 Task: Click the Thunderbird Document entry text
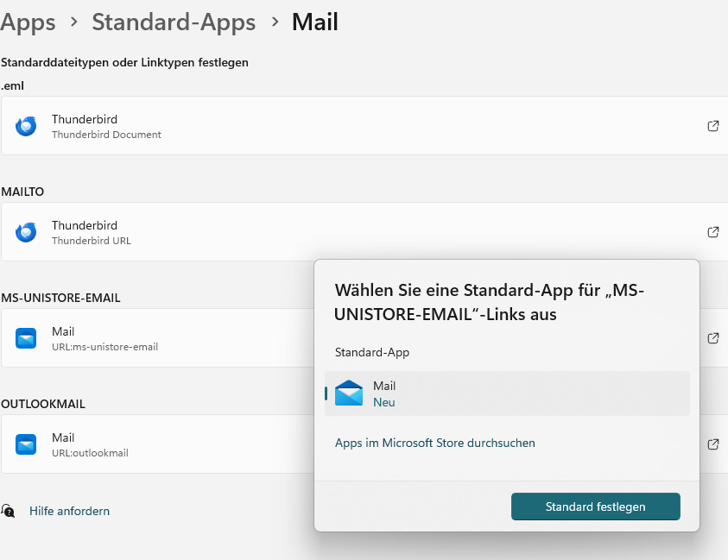coord(106,135)
